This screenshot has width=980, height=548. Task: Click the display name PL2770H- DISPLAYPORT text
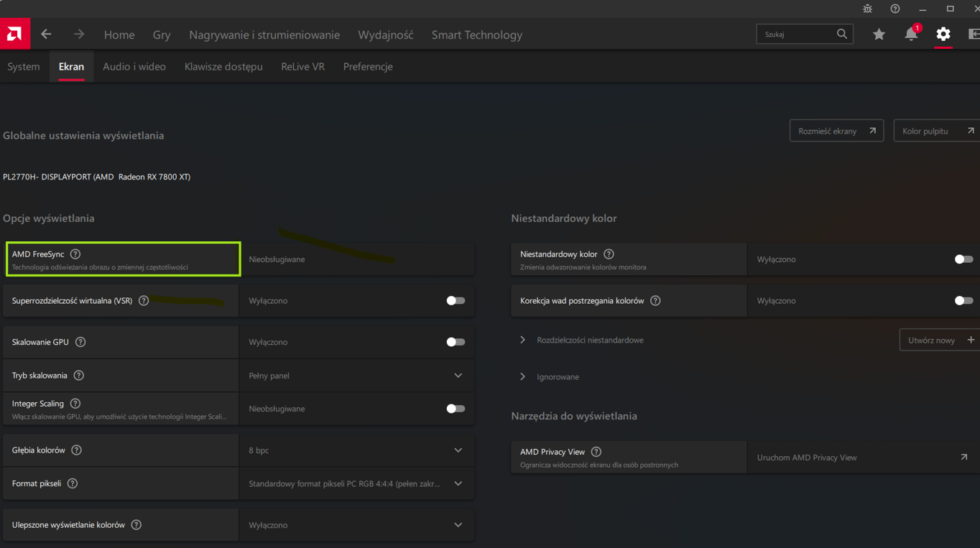(x=96, y=177)
